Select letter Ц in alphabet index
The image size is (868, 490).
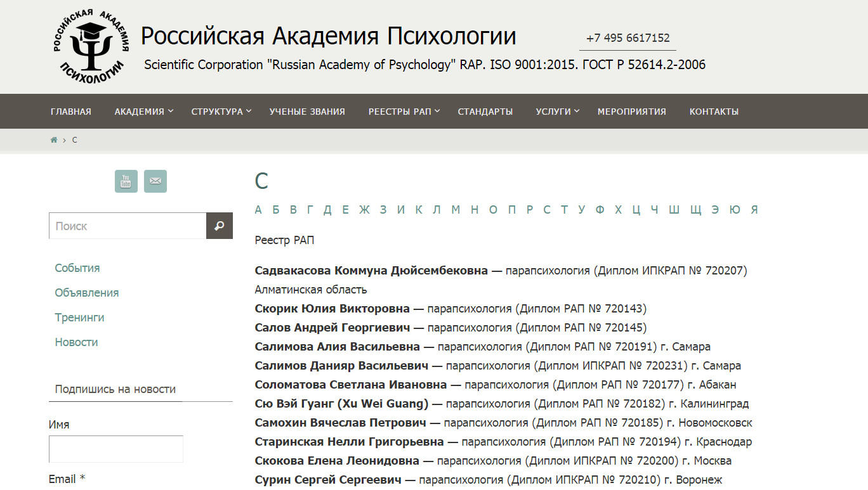coord(636,210)
